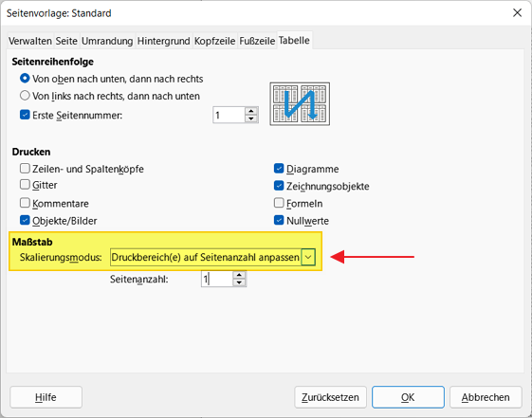The width and height of the screenshot is (532, 418).
Task: Click the Hilfe button
Action: pyautogui.click(x=46, y=397)
